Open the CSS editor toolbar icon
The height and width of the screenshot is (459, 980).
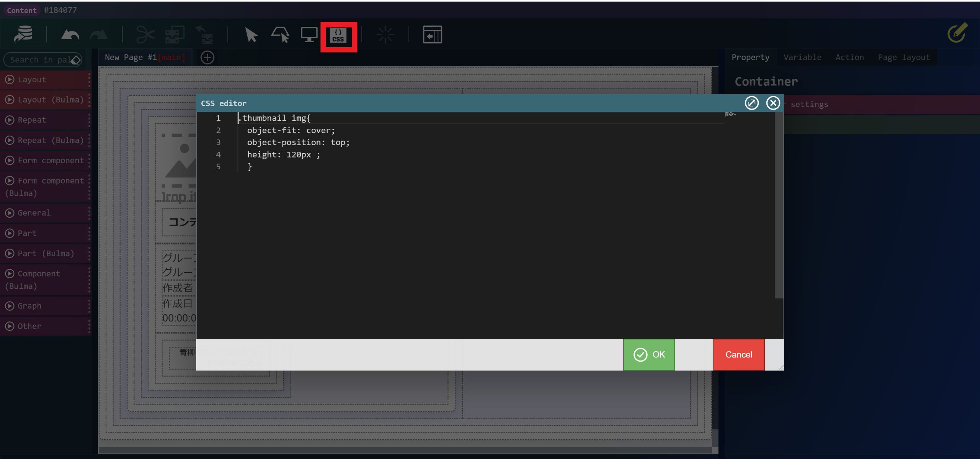[x=338, y=36]
